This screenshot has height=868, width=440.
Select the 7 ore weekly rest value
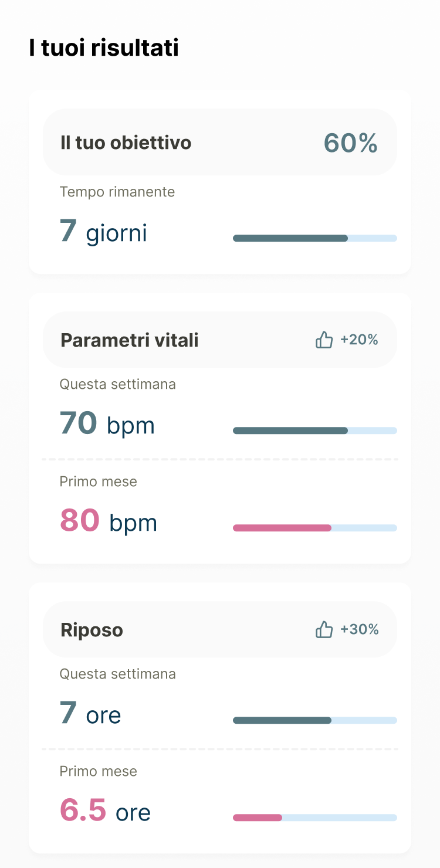pos(90,714)
